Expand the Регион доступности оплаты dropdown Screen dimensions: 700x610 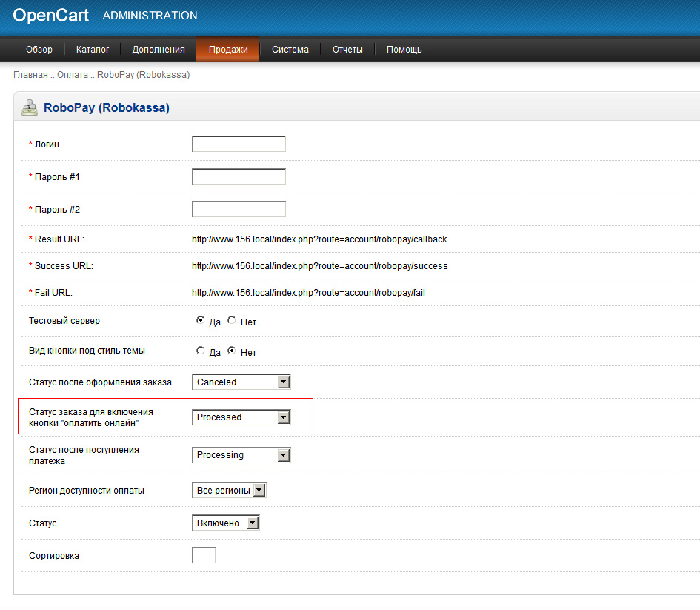click(x=229, y=491)
